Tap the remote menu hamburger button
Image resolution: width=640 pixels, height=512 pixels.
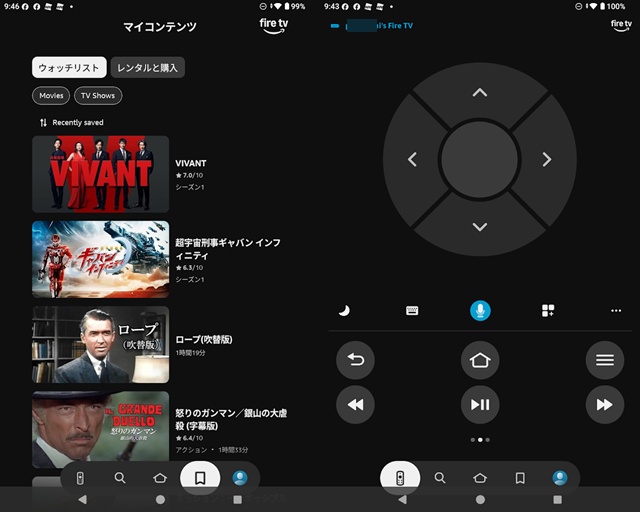pyautogui.click(x=605, y=360)
